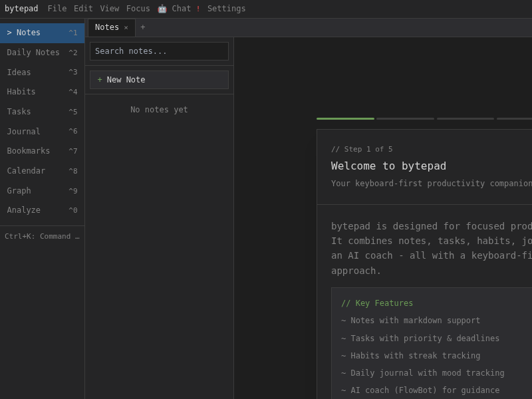
Task: Open the Journal section
Action: tap(42, 131)
